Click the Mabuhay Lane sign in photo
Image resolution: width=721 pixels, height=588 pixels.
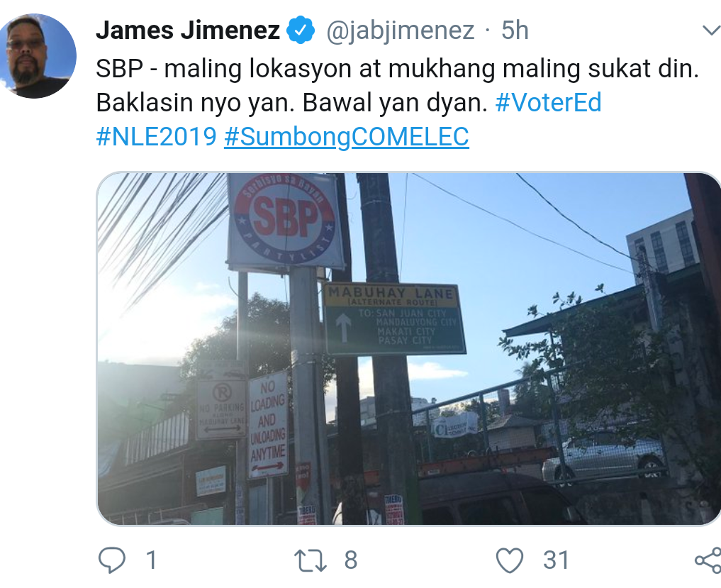(394, 318)
